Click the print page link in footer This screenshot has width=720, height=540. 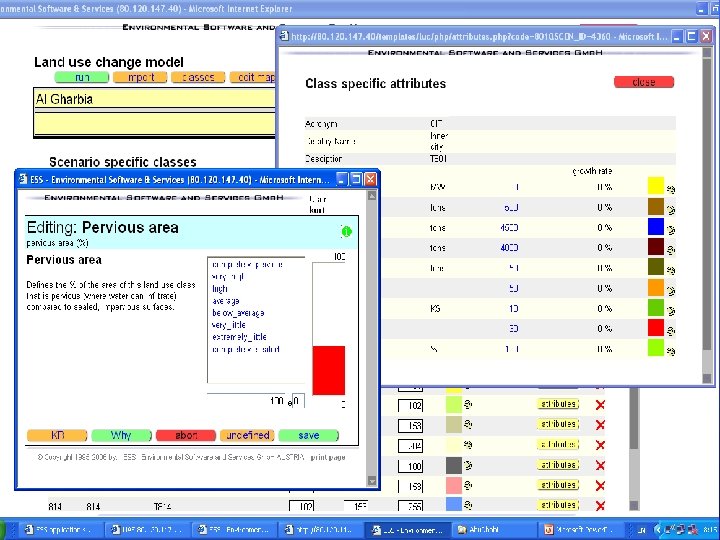coord(328,457)
